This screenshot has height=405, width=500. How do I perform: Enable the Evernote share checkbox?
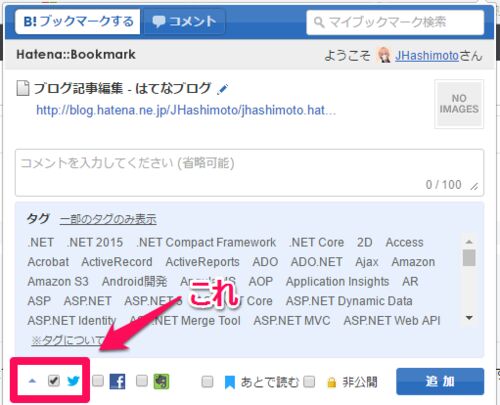pyautogui.click(x=142, y=381)
